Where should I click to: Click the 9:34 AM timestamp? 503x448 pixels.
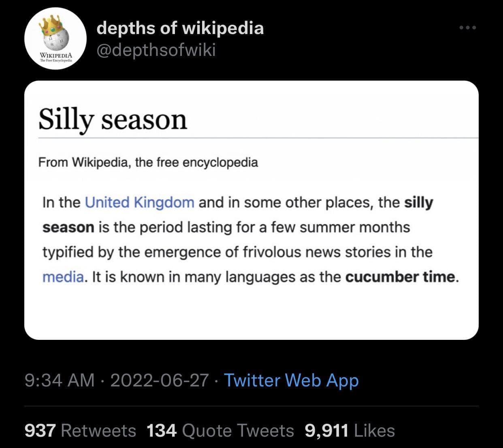tap(59, 381)
